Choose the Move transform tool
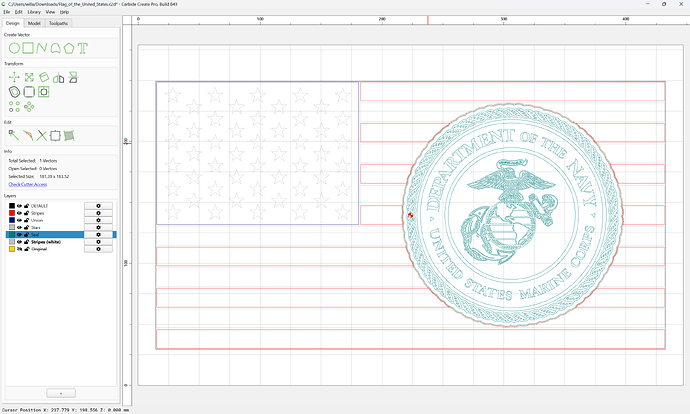 tap(14, 78)
